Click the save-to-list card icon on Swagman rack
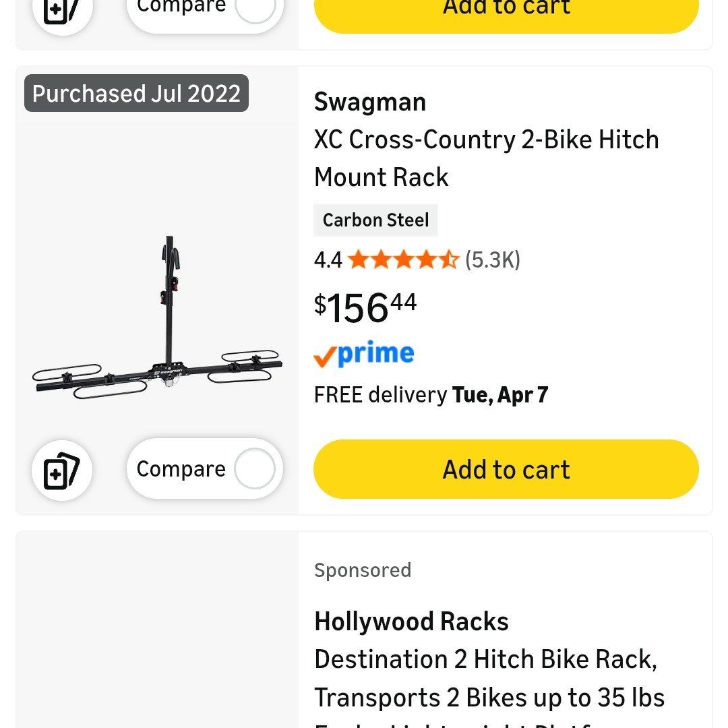Image resolution: width=728 pixels, height=728 pixels. 61,471
